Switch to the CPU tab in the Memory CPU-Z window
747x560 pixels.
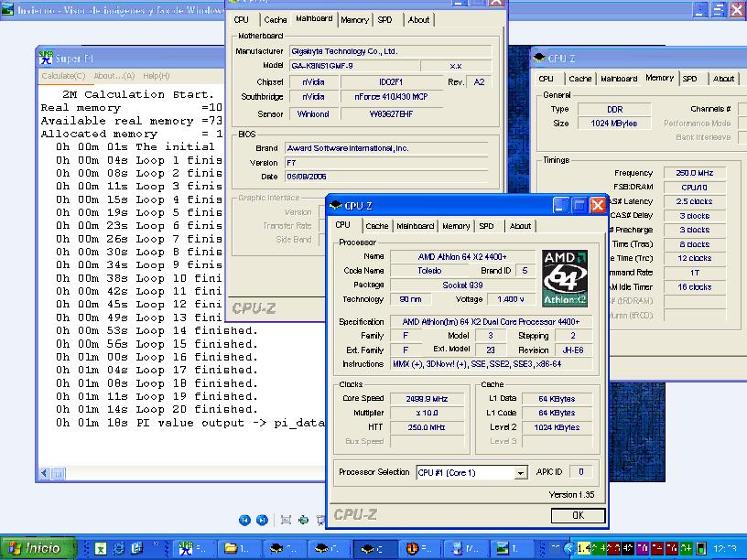coord(546,79)
